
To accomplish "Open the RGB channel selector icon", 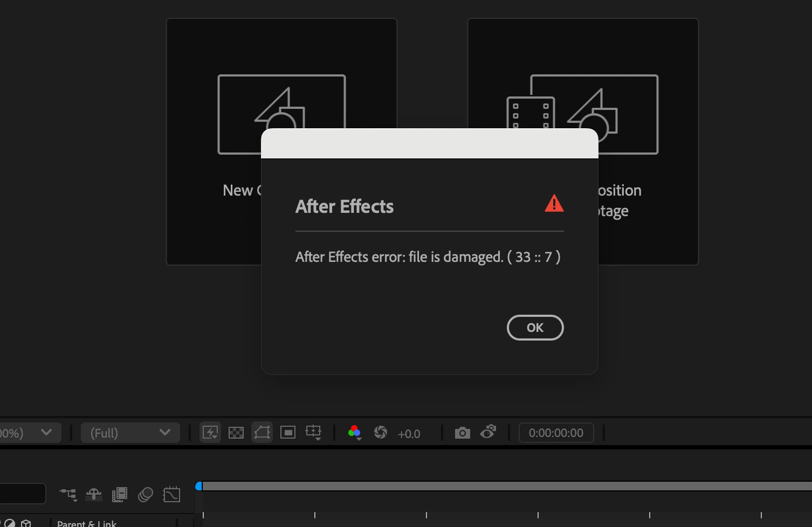I will [x=354, y=432].
